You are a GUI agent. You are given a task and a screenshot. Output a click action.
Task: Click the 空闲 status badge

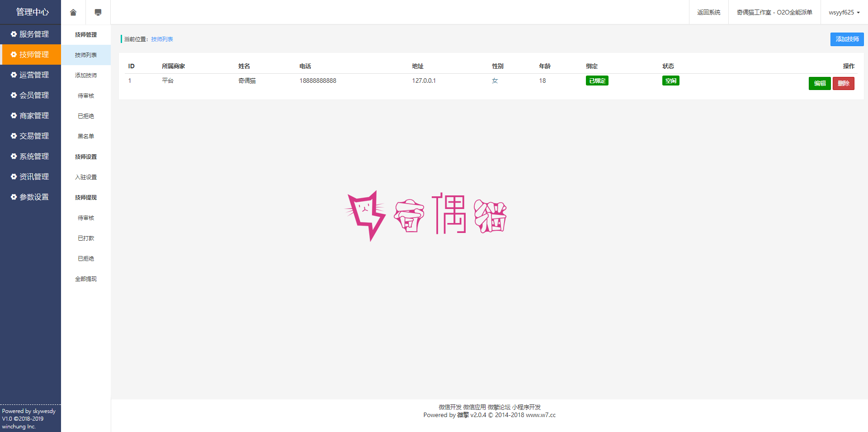[x=671, y=81]
